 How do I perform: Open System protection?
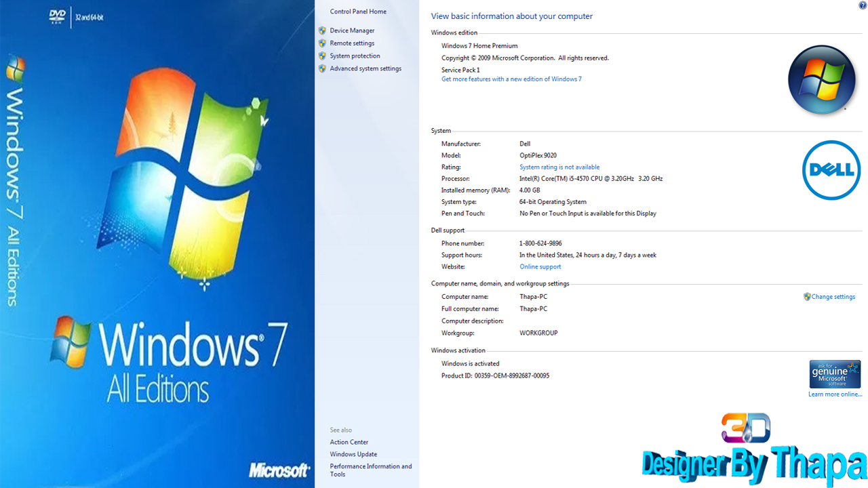355,56
